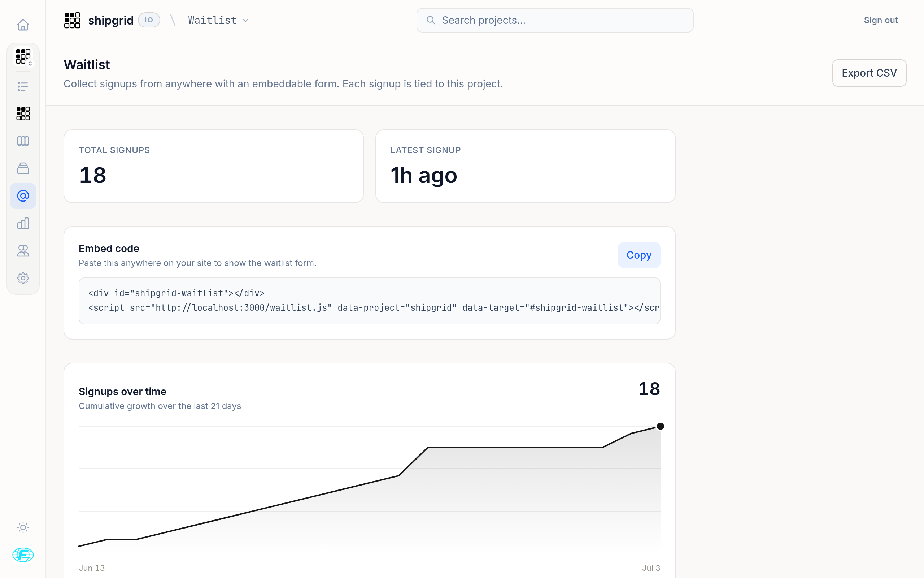Click the Embed code heading

coord(109,249)
